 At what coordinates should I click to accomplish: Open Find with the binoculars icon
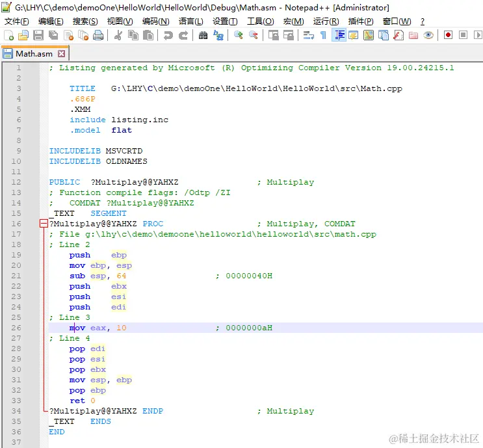click(203, 35)
